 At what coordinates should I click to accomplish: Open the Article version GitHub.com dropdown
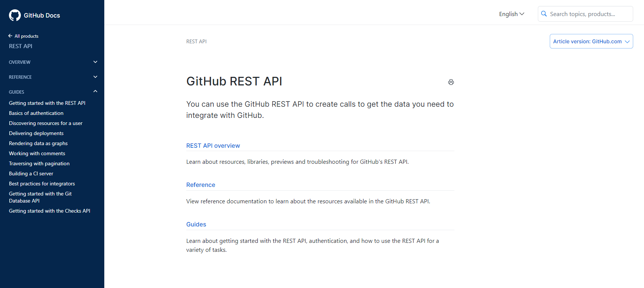591,41
